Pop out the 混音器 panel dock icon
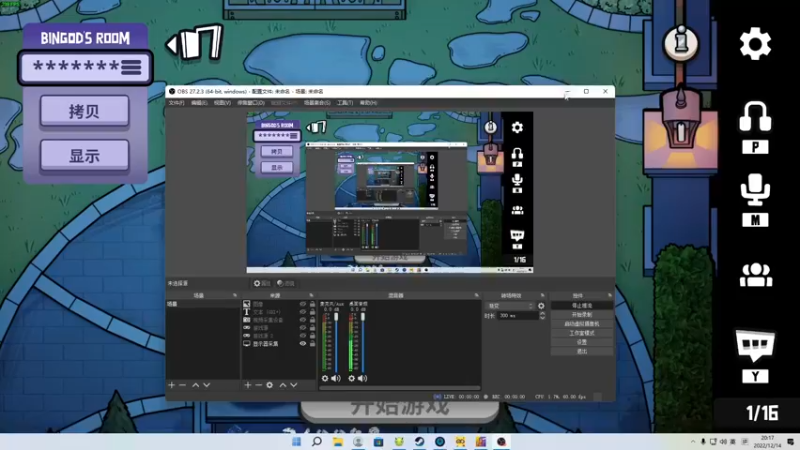 (477, 295)
